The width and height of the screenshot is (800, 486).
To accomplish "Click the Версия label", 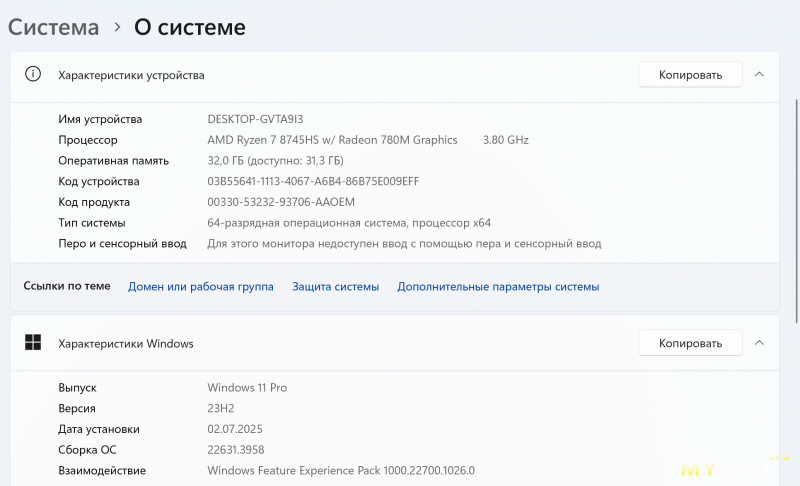I will pyautogui.click(x=77, y=408).
